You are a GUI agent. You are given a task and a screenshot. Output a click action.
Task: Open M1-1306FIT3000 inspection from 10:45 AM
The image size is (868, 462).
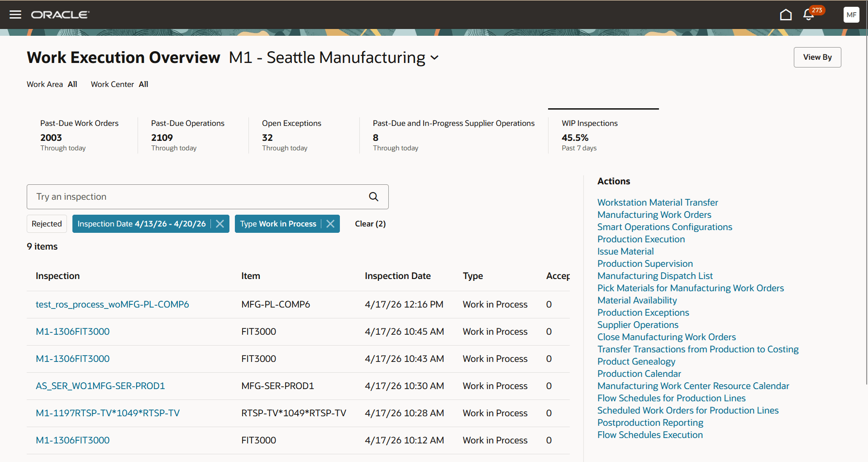point(72,332)
